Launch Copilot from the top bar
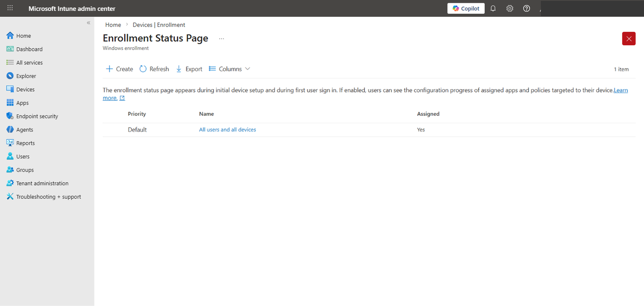Image resolution: width=644 pixels, height=306 pixels. 465,8
